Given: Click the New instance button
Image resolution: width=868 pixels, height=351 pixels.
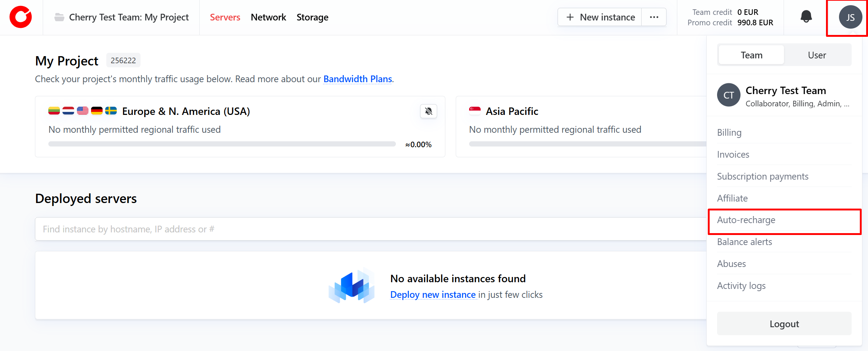Looking at the screenshot, I should (x=600, y=17).
